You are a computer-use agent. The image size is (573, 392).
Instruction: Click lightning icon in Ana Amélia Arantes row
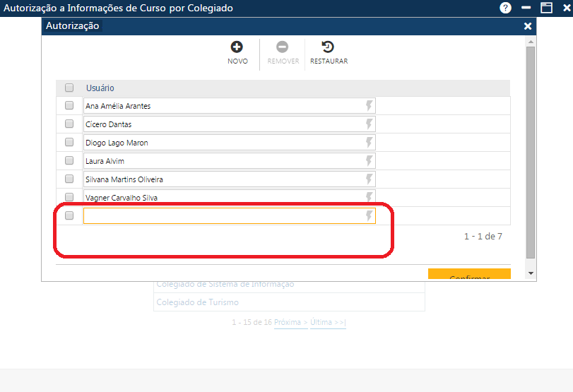368,106
